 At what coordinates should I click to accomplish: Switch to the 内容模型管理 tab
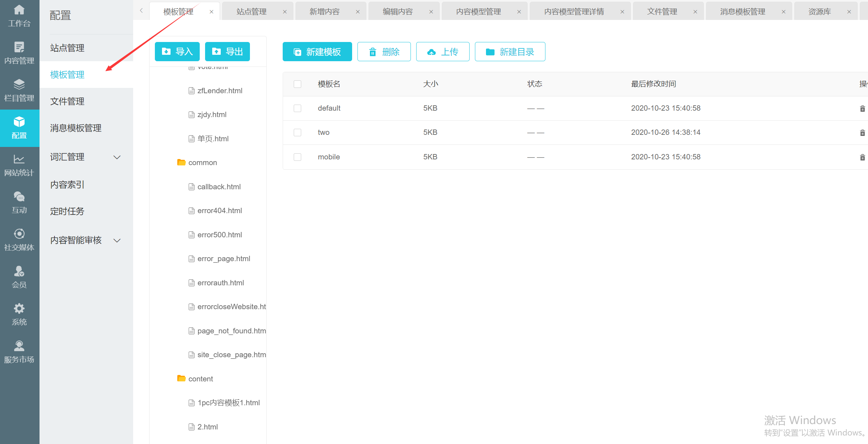point(478,12)
